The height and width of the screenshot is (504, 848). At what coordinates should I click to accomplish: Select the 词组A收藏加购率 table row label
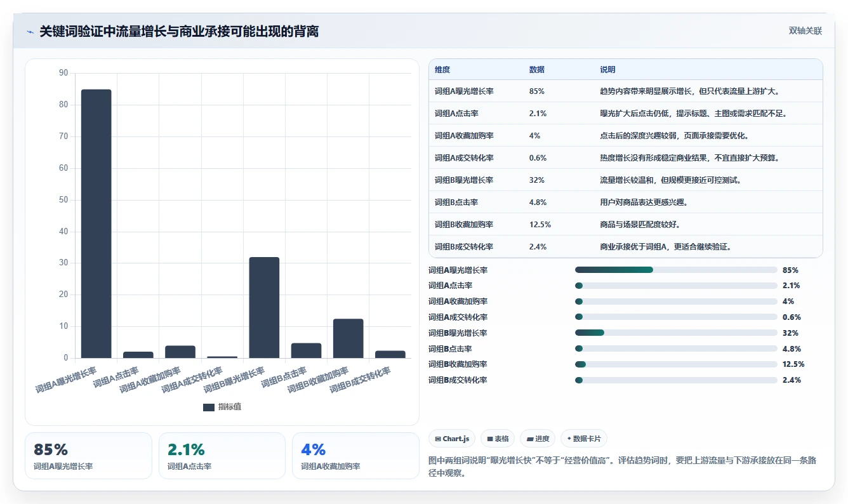point(464,136)
